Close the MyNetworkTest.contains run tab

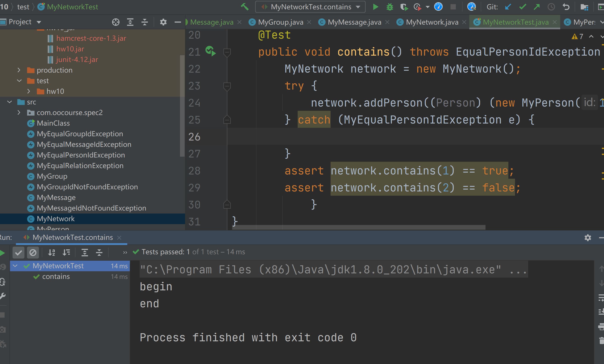pyautogui.click(x=119, y=238)
